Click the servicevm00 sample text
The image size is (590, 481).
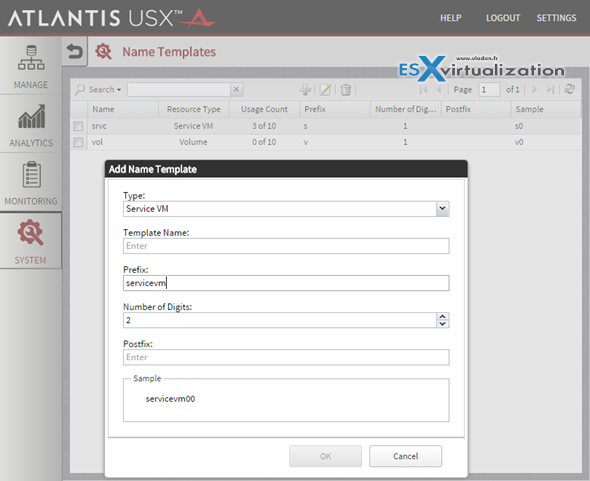pos(170,399)
